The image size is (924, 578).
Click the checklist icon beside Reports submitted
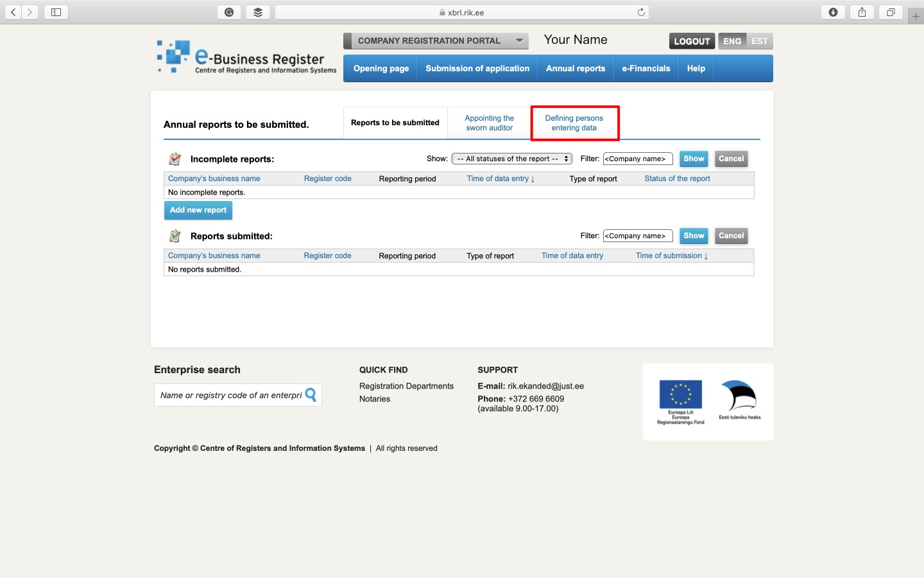(x=175, y=236)
